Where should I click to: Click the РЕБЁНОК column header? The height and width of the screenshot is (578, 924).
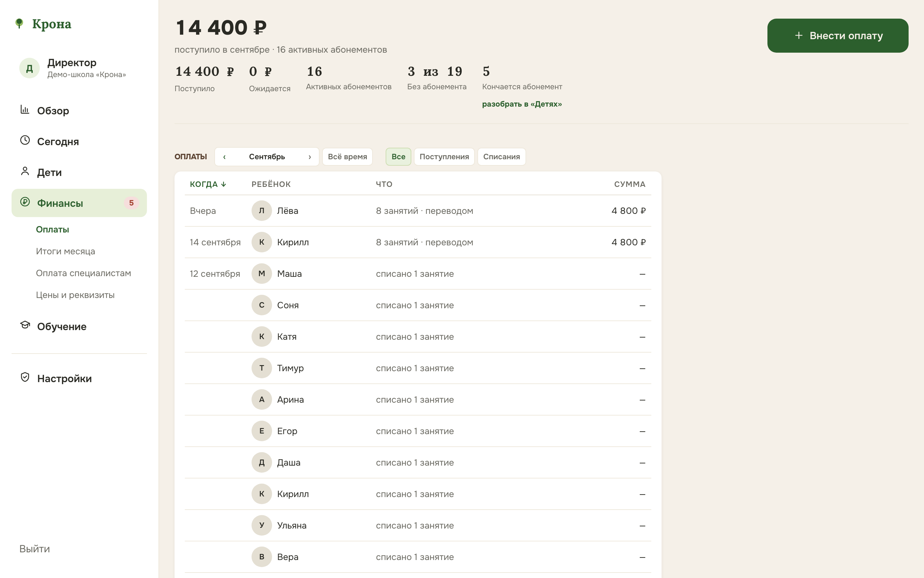pos(271,184)
